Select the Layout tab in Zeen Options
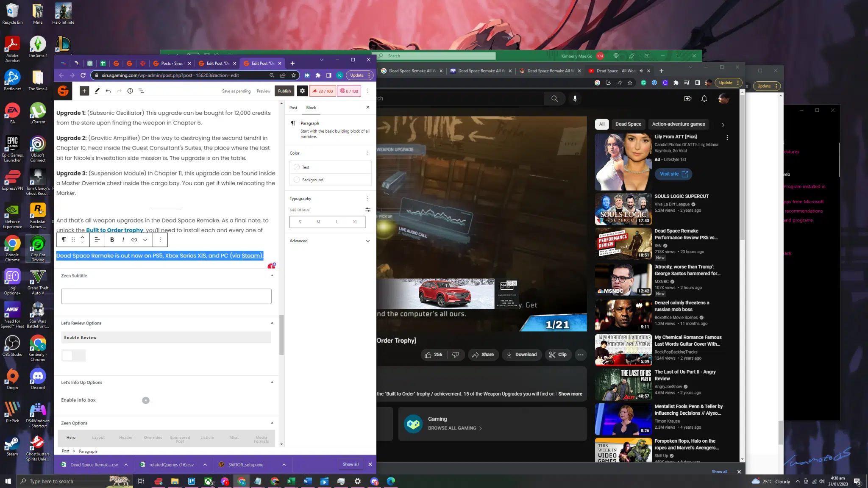This screenshot has height=488, width=868. (98, 438)
